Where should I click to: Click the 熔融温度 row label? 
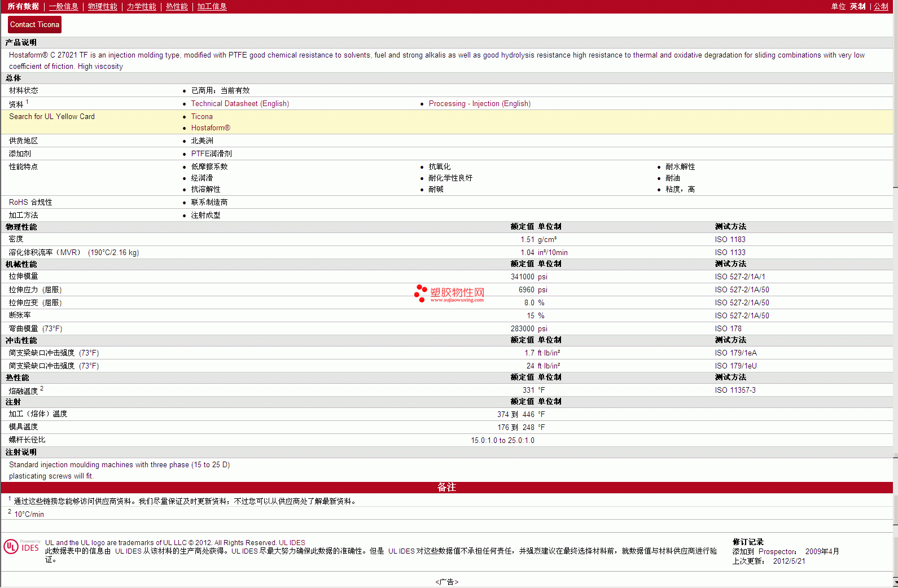pyautogui.click(x=23, y=391)
